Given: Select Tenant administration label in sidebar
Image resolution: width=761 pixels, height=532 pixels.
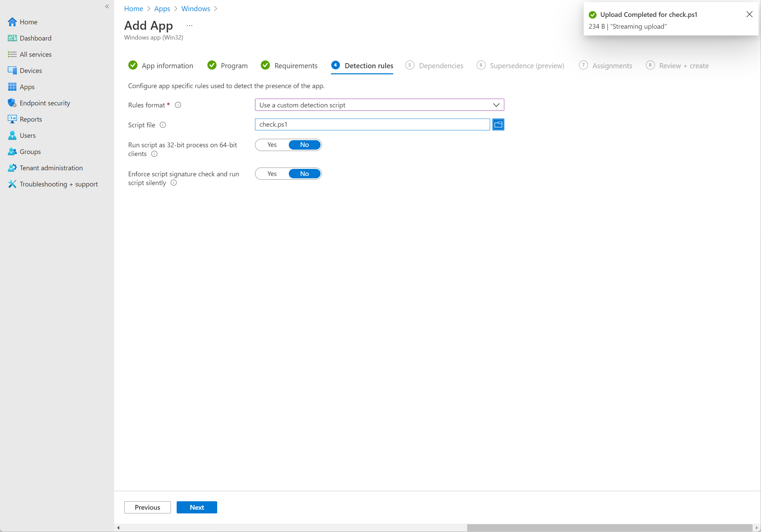Looking at the screenshot, I should [51, 168].
